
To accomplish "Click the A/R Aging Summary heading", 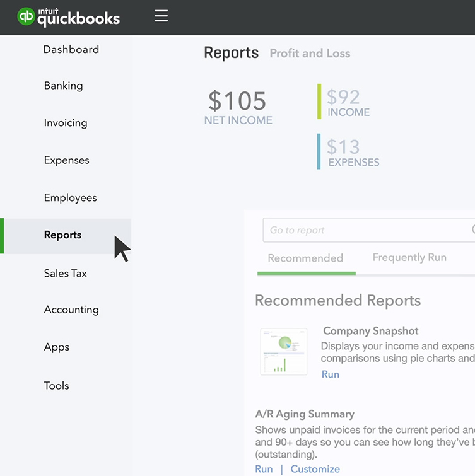I will [305, 414].
